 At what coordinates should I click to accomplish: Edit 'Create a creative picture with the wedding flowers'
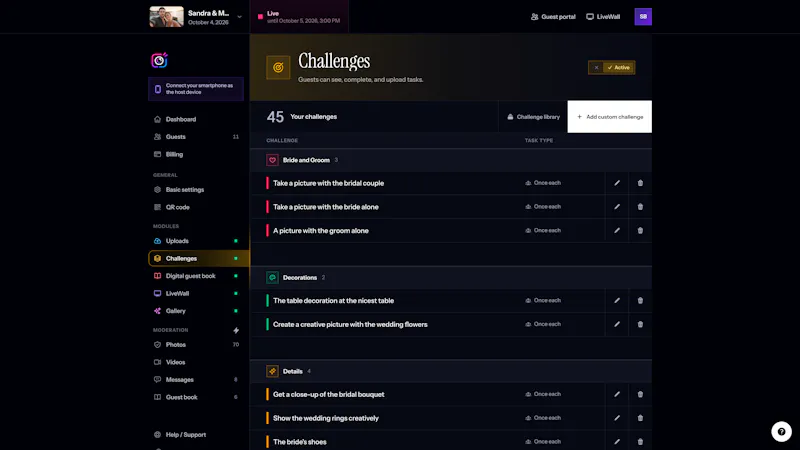[617, 324]
